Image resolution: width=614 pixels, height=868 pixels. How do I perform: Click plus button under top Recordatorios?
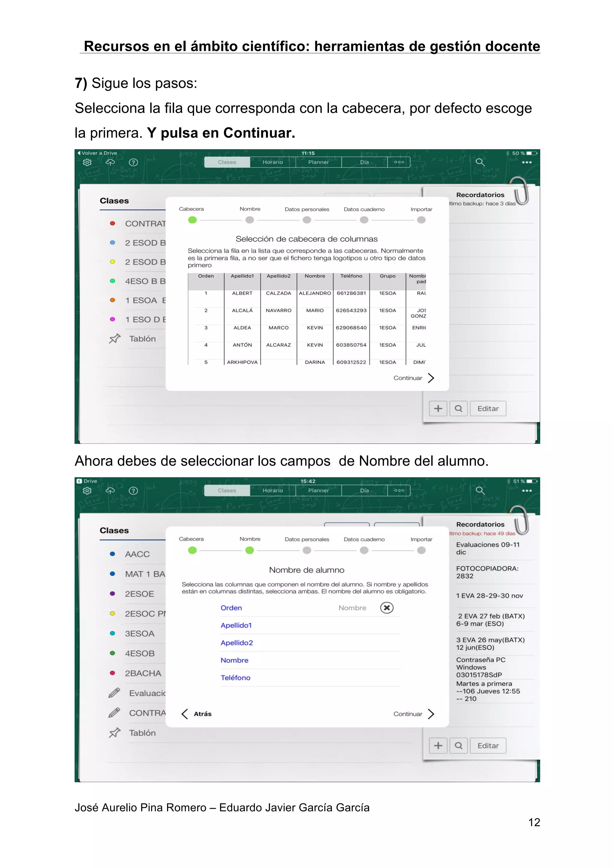[x=438, y=408]
